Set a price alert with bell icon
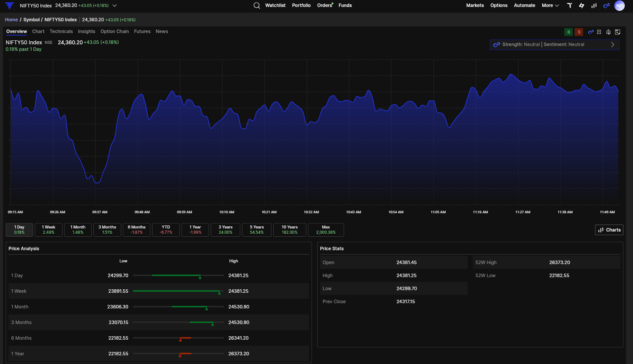 tap(608, 32)
